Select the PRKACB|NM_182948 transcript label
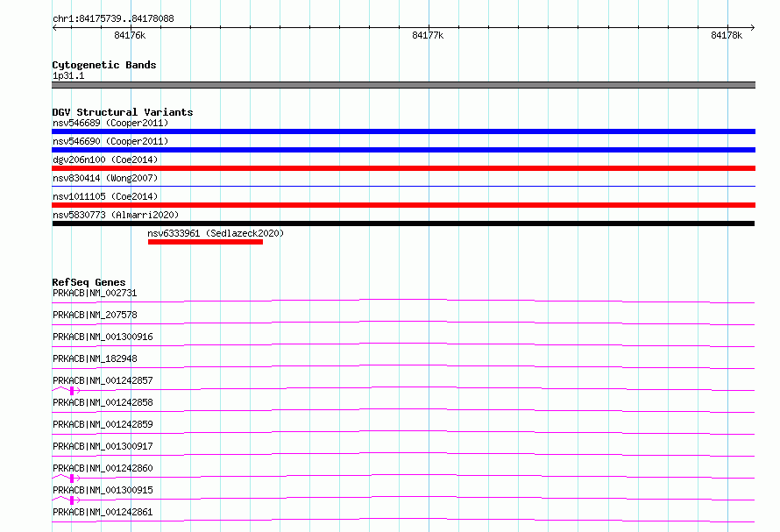This screenshot has width=780, height=532. [95, 358]
